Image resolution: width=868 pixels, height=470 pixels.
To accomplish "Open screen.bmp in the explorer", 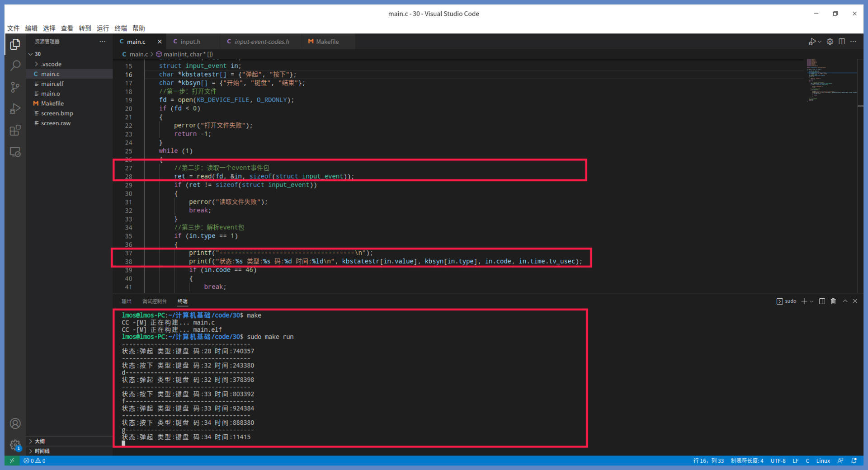I will pyautogui.click(x=57, y=113).
